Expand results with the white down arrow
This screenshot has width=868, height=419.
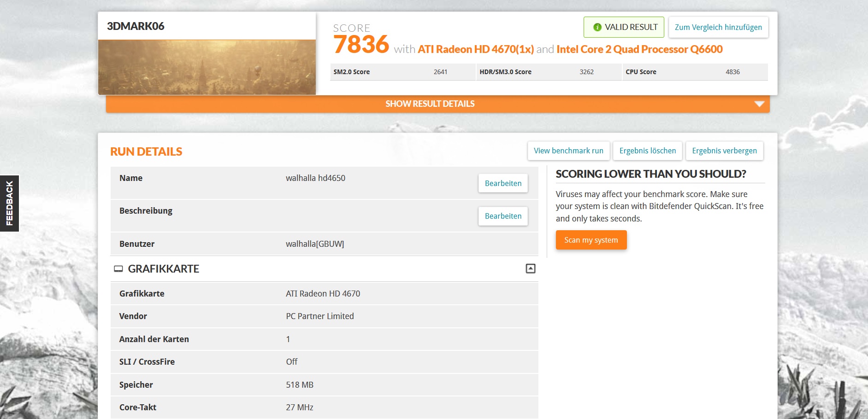coord(759,104)
